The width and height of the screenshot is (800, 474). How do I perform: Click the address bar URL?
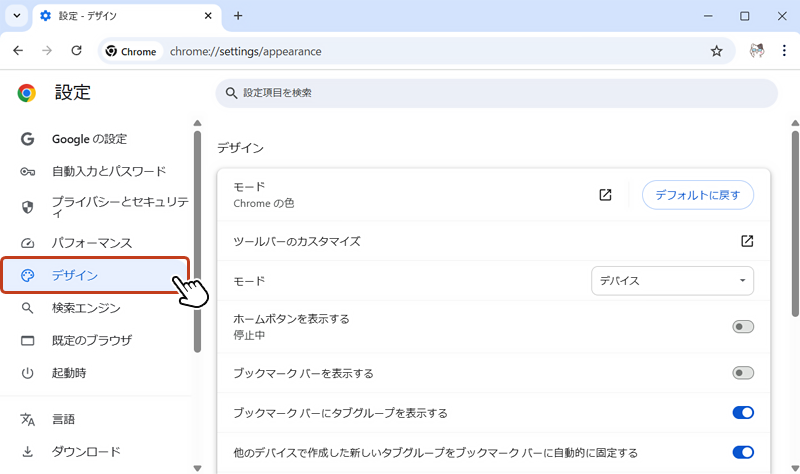pyautogui.click(x=245, y=52)
